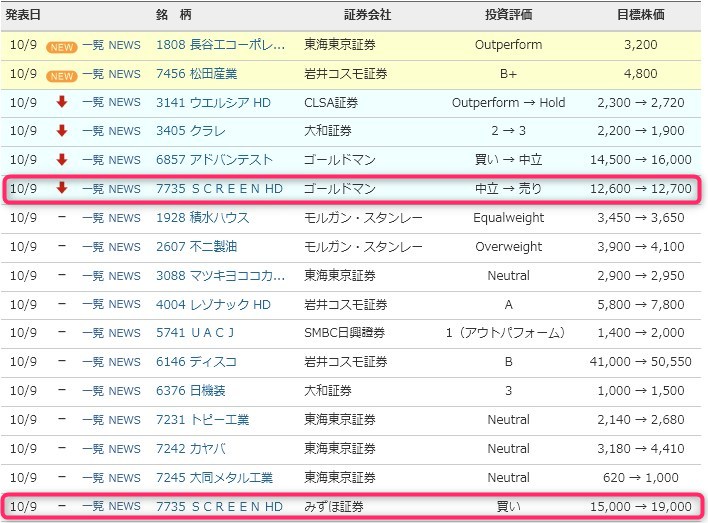Click the NEW badge beside 7456 松田産業
Viewport: 708px width, 523px height.
pyautogui.click(x=62, y=74)
